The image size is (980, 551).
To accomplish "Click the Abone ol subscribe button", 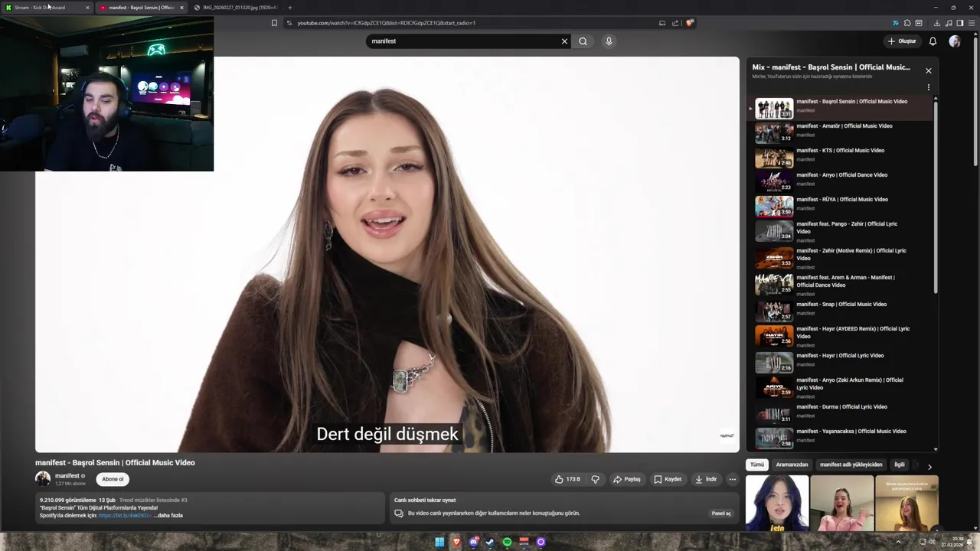I will tap(113, 479).
